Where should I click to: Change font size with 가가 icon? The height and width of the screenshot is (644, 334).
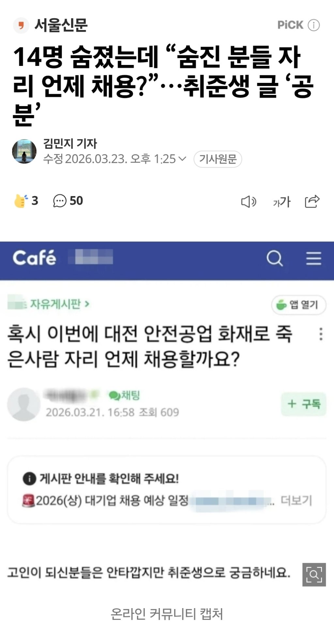point(281,202)
